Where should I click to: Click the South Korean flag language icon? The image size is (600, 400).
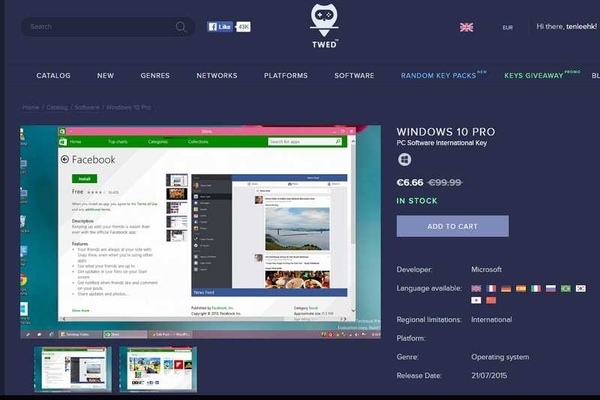tap(580, 288)
